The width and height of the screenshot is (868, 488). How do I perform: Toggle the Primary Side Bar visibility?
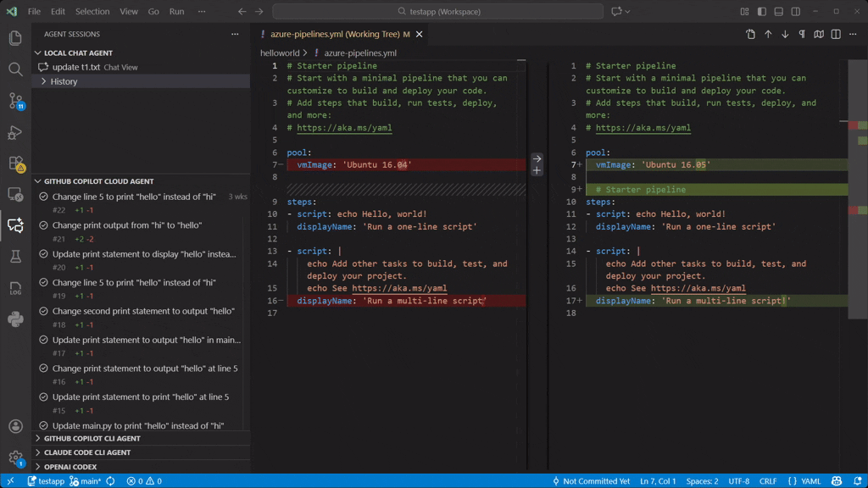762,11
